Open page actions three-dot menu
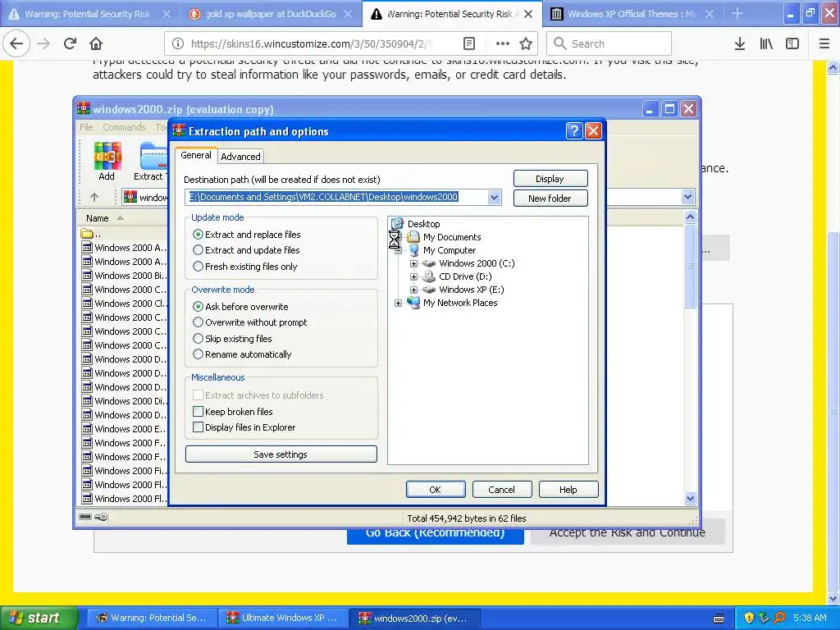This screenshot has width=840, height=630. pos(503,44)
